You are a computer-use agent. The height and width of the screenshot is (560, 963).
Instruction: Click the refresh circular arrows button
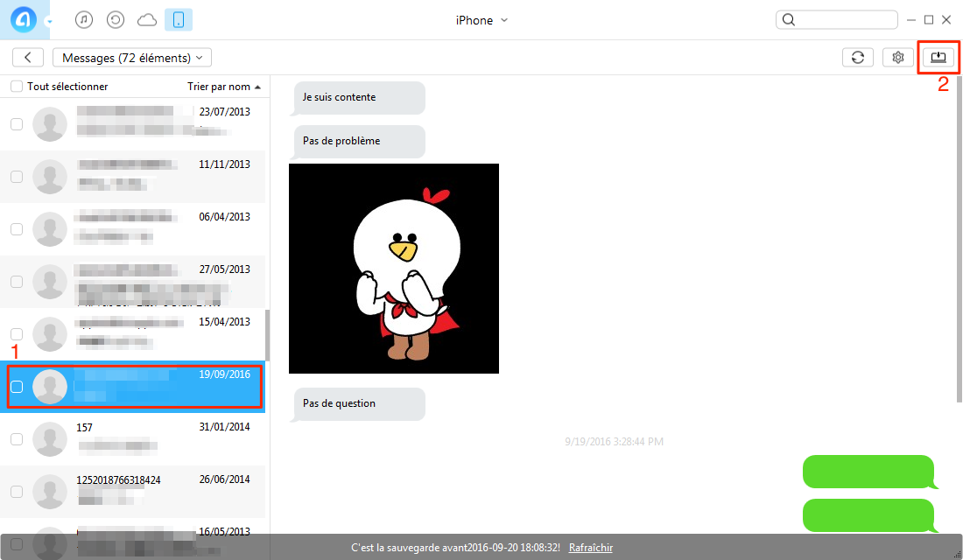858,57
